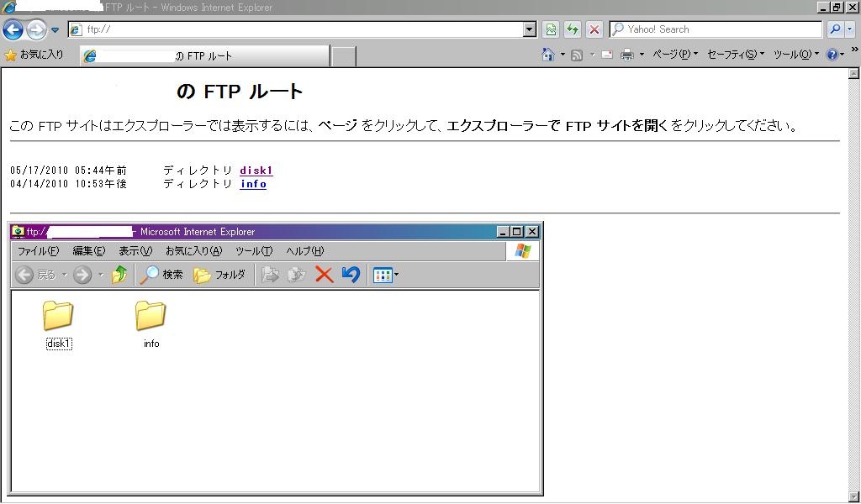Click the page scrollbar up arrow
The image size is (861, 504).
(x=854, y=73)
